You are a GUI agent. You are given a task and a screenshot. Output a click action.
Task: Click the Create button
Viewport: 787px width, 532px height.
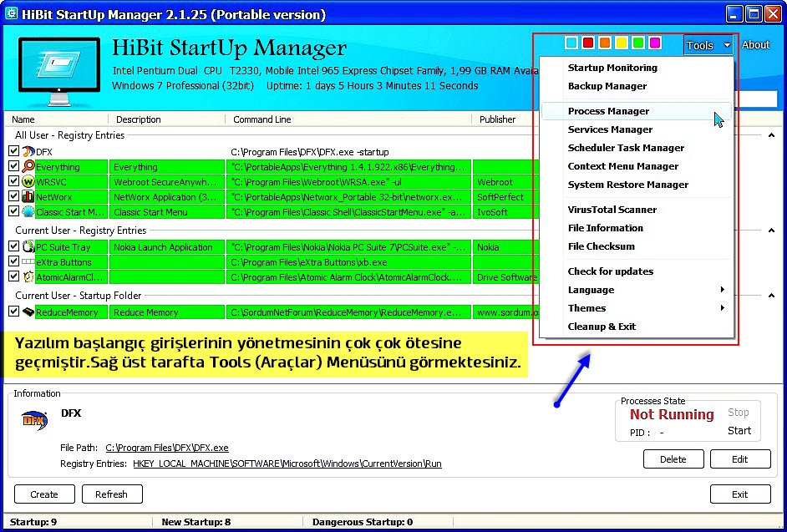(x=44, y=494)
